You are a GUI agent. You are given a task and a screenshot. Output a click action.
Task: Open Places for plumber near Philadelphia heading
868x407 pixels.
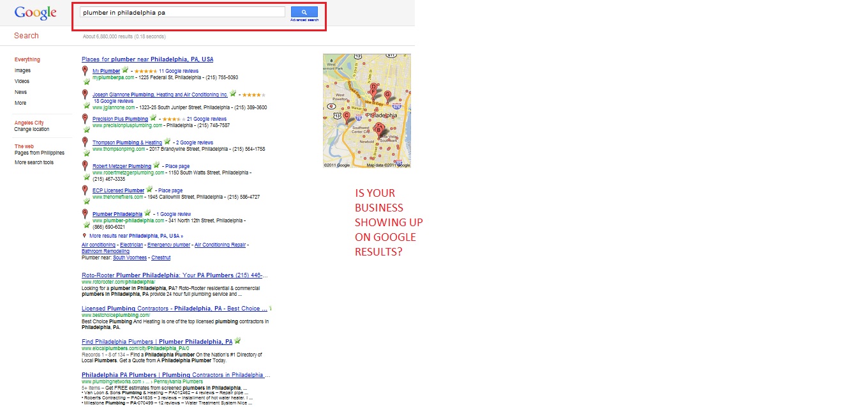pos(147,59)
